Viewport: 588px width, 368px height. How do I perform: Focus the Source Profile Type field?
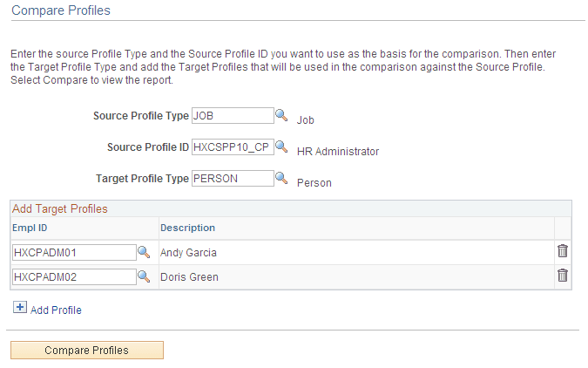[233, 116]
